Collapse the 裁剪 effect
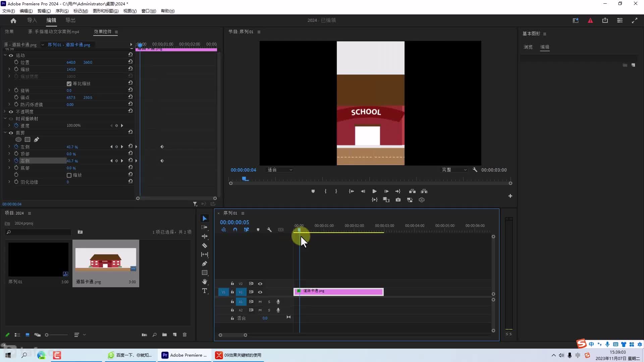 (5, 132)
